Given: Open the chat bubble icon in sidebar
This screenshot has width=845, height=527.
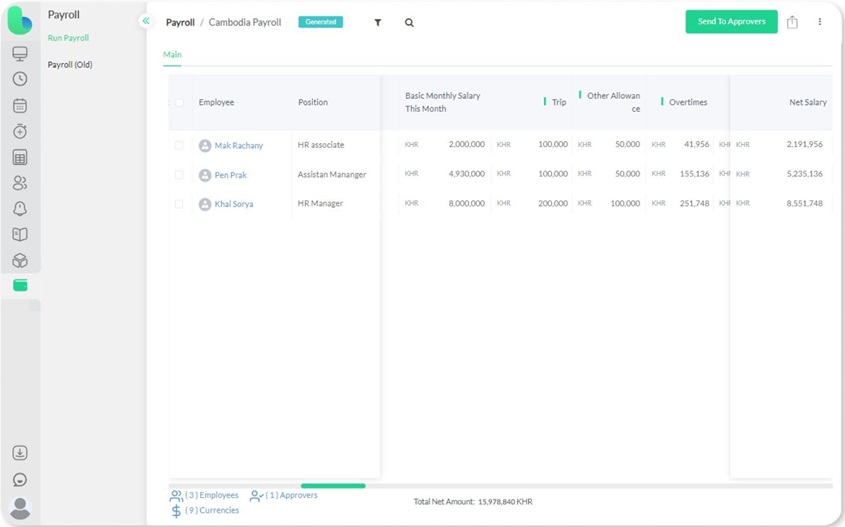Looking at the screenshot, I should (20, 480).
